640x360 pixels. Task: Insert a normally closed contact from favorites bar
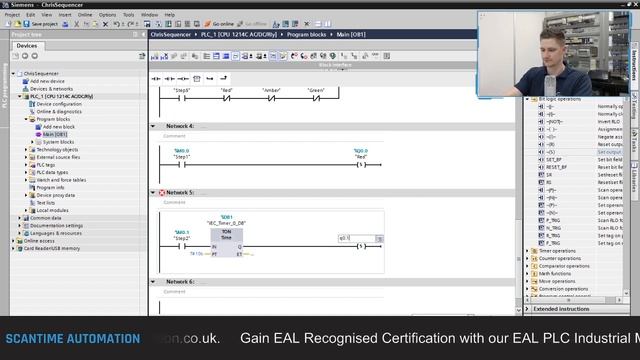(170, 79)
